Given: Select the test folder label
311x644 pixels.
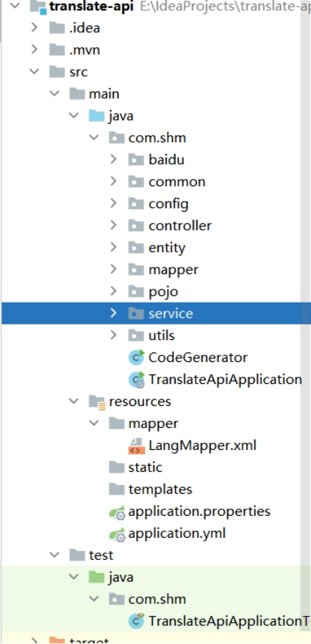Looking at the screenshot, I should 101,555.
